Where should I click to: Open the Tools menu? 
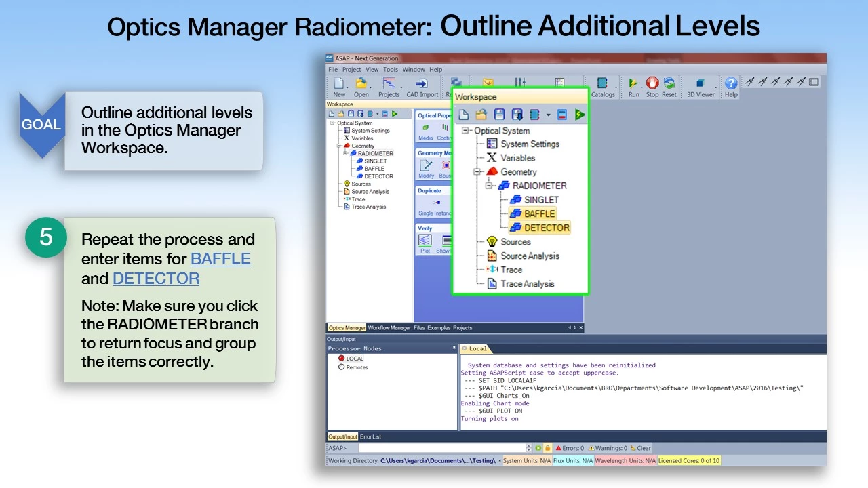(x=391, y=69)
